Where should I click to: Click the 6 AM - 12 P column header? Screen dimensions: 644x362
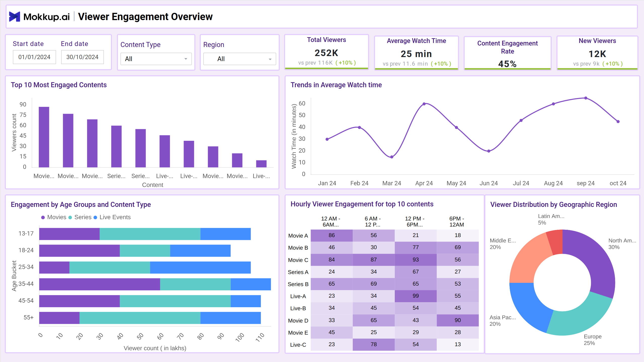[x=373, y=222]
